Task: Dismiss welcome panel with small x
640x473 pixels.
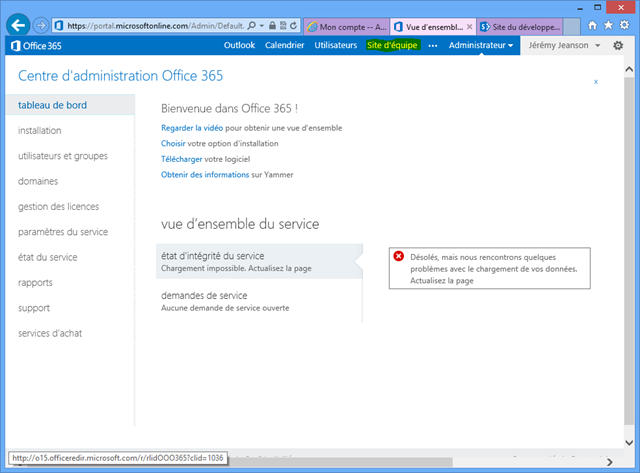Action: pyautogui.click(x=596, y=82)
